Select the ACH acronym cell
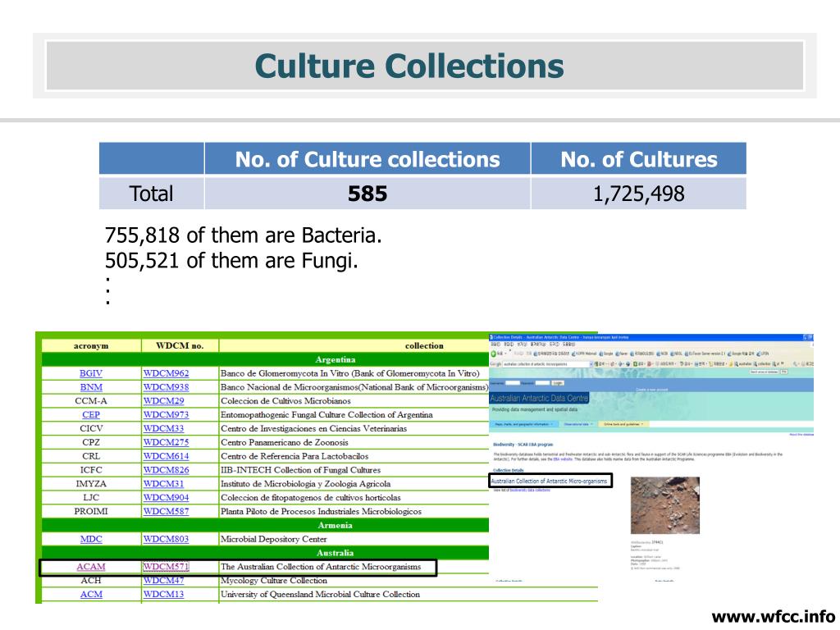Viewport: 840px width, 630px height. point(91,581)
